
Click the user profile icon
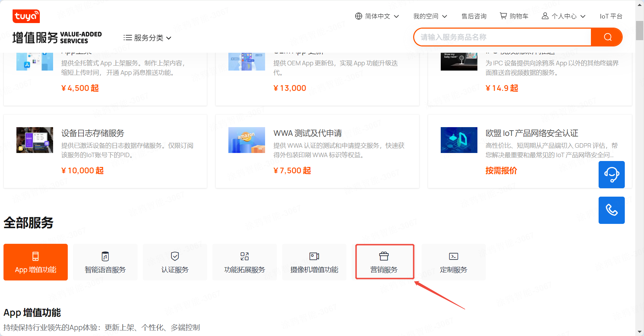[545, 16]
